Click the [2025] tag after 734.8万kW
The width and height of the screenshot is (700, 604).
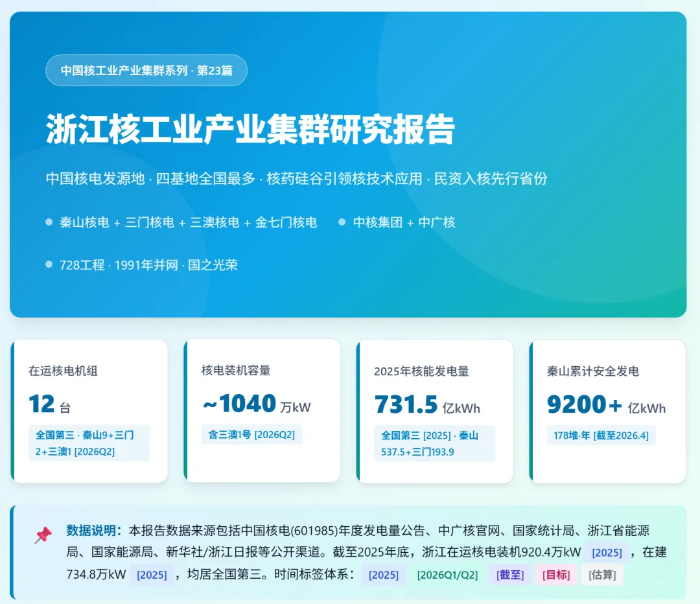(x=152, y=575)
